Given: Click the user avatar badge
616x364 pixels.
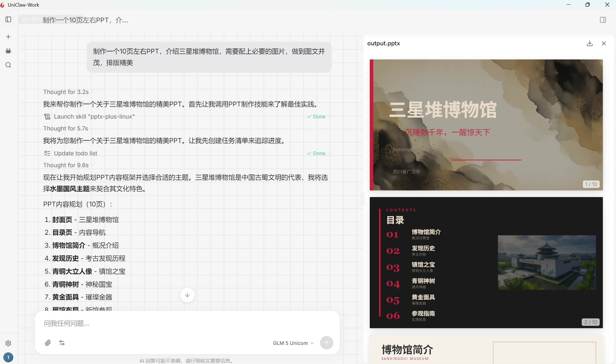Looking at the screenshot, I should click(x=8, y=357).
